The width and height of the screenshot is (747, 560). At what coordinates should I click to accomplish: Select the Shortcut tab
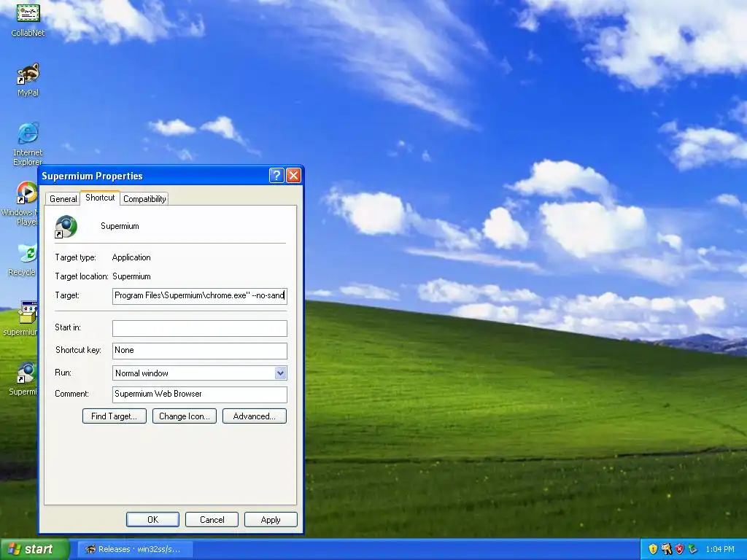pos(100,198)
